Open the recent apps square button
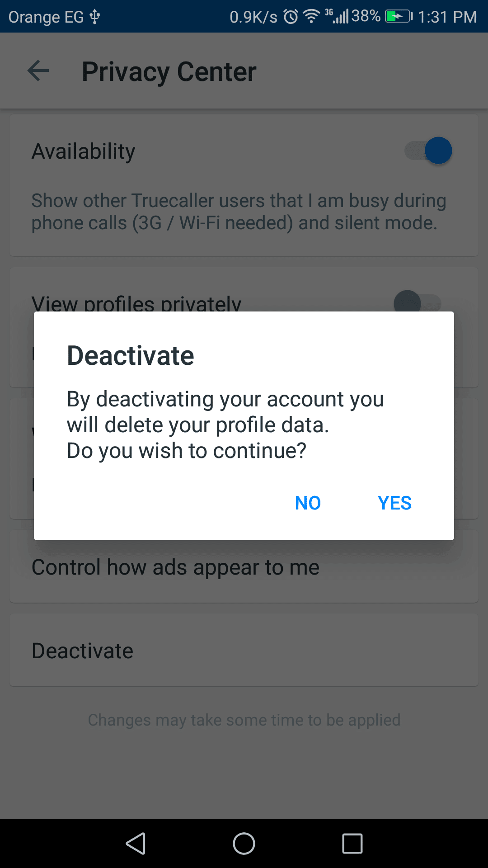The height and width of the screenshot is (868, 488). (x=352, y=844)
